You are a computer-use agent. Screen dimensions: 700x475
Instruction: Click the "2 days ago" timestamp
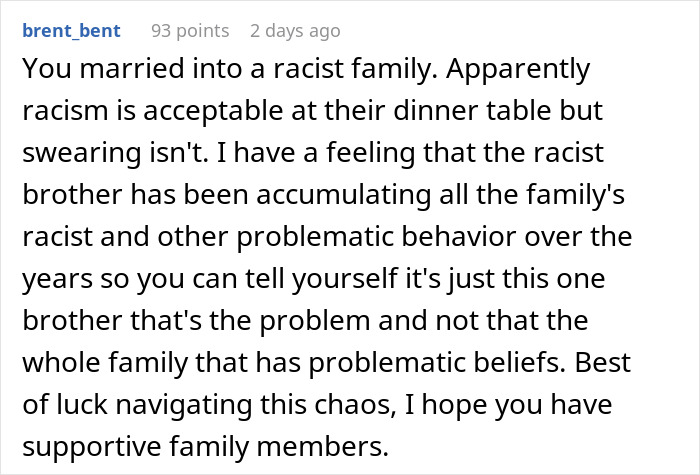pyautogui.click(x=294, y=30)
